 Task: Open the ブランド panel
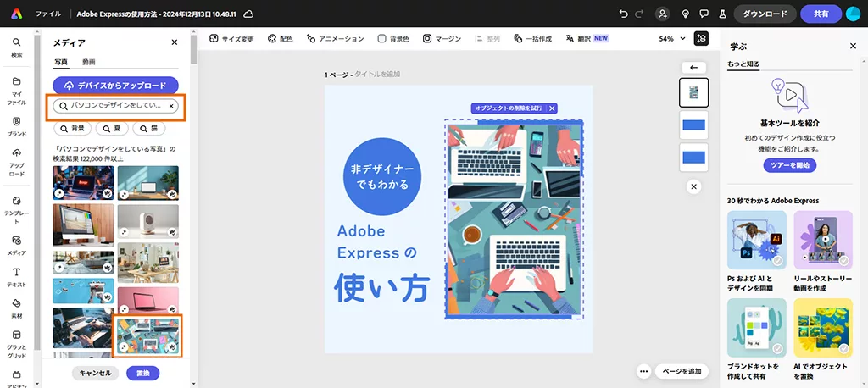coord(17,127)
